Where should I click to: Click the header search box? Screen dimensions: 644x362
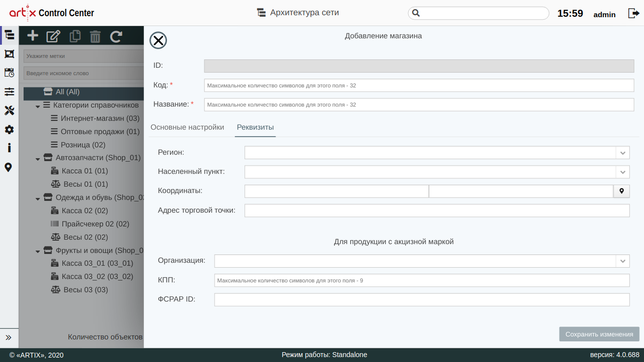point(478,13)
